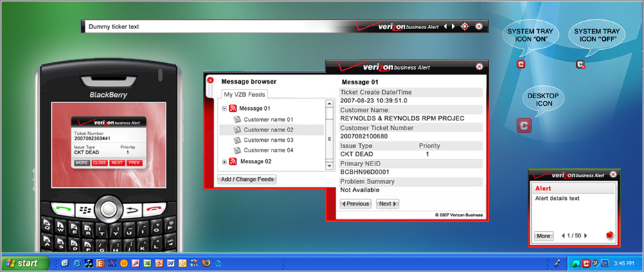This screenshot has width=644, height=272.
Task: Click the feed list scrollbar thumb
Action: click(329, 139)
